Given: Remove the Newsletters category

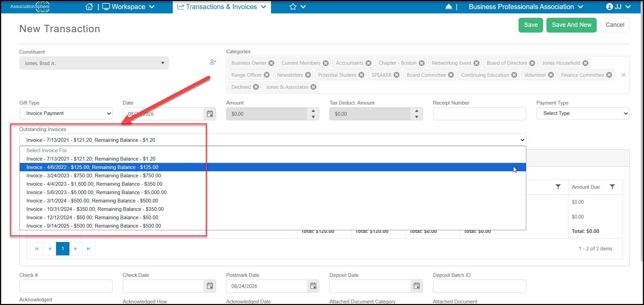Looking at the screenshot, I should click(x=308, y=75).
